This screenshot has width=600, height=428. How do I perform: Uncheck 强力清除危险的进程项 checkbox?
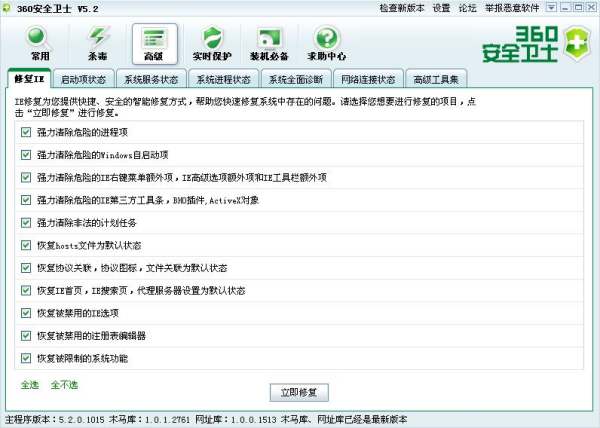pyautogui.click(x=26, y=132)
